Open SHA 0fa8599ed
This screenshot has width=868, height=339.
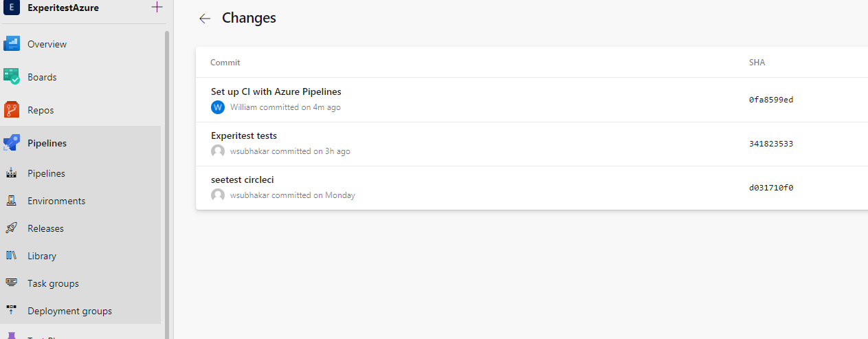(771, 100)
